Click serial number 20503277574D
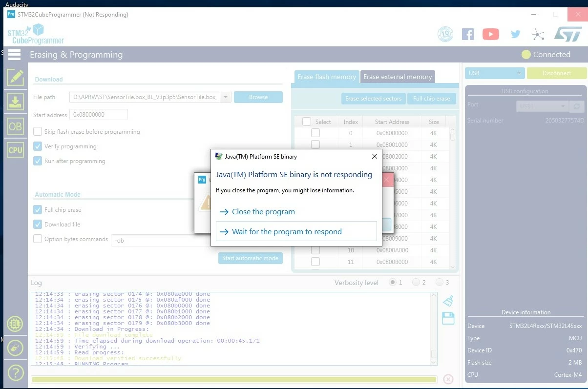 click(x=565, y=121)
